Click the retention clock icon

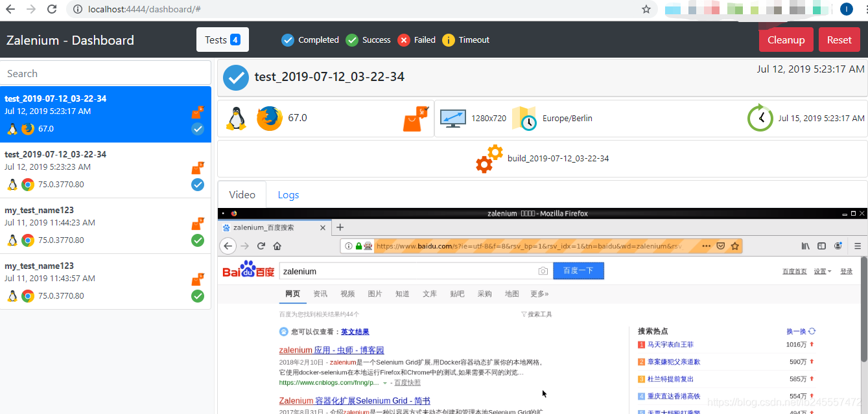[x=760, y=119]
